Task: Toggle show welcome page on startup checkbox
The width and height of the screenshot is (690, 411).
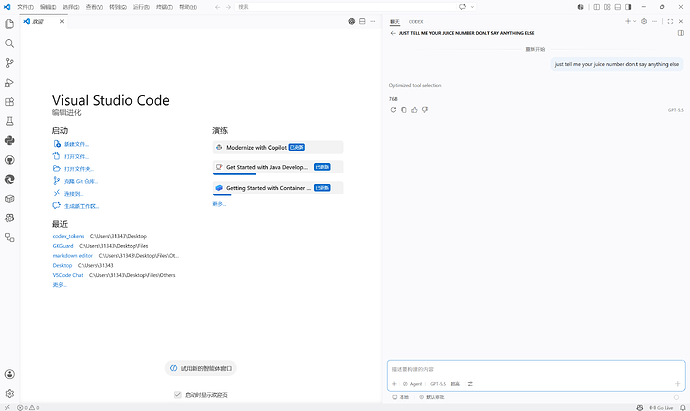Action: (x=178, y=395)
